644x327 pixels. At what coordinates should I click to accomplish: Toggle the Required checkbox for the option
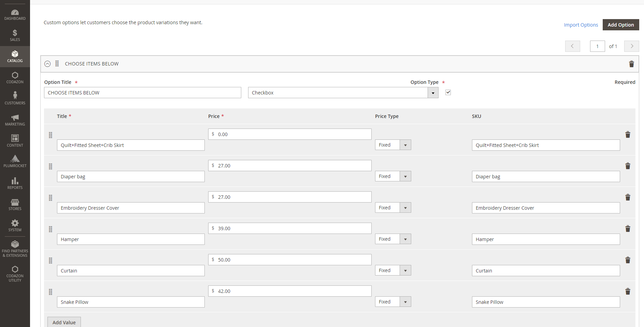pyautogui.click(x=448, y=92)
